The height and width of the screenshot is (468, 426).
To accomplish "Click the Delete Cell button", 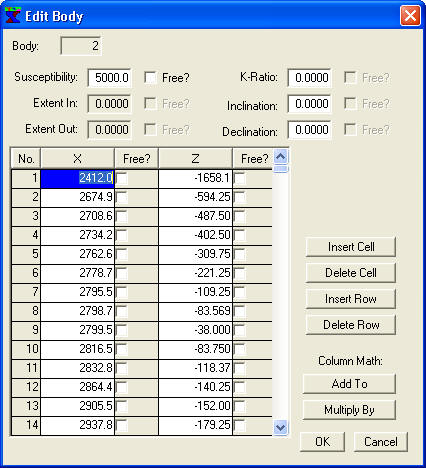I will (x=351, y=273).
